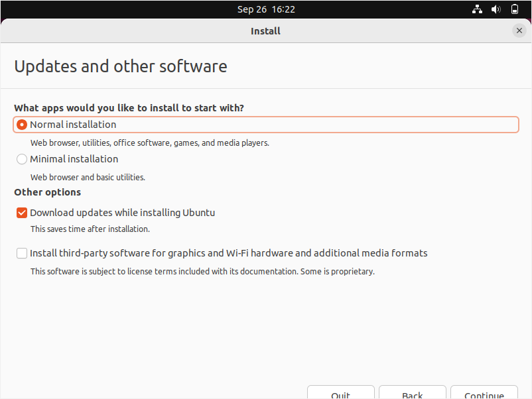This screenshot has height=399, width=532.
Task: Click the Install window title bar
Action: tap(265, 30)
